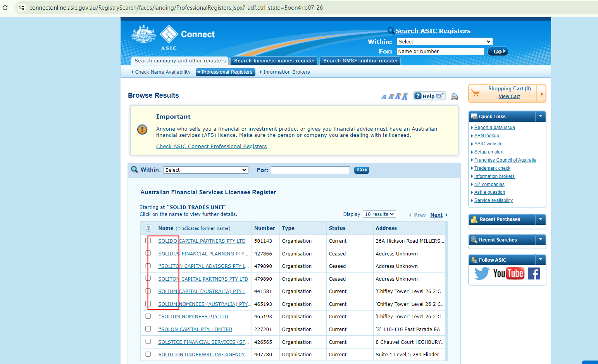Tick checkbox for SOLITON CAPITAL PARTNERS PTY LTD
This screenshot has height=364, width=598.
click(x=148, y=278)
